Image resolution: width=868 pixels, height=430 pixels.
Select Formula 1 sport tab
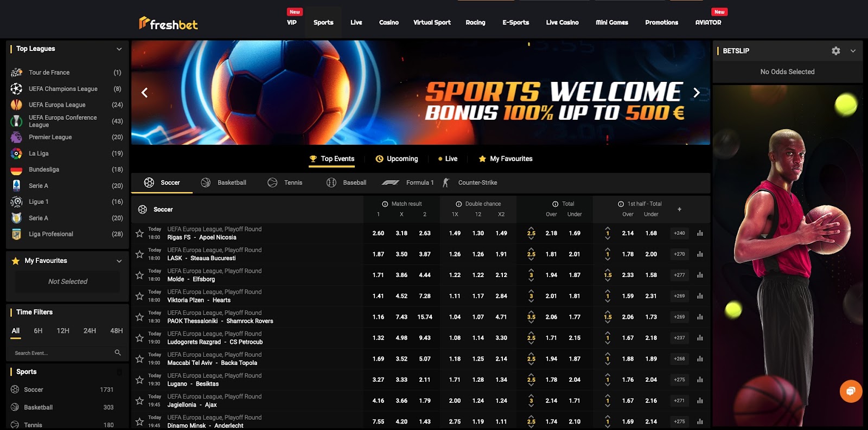coord(408,183)
